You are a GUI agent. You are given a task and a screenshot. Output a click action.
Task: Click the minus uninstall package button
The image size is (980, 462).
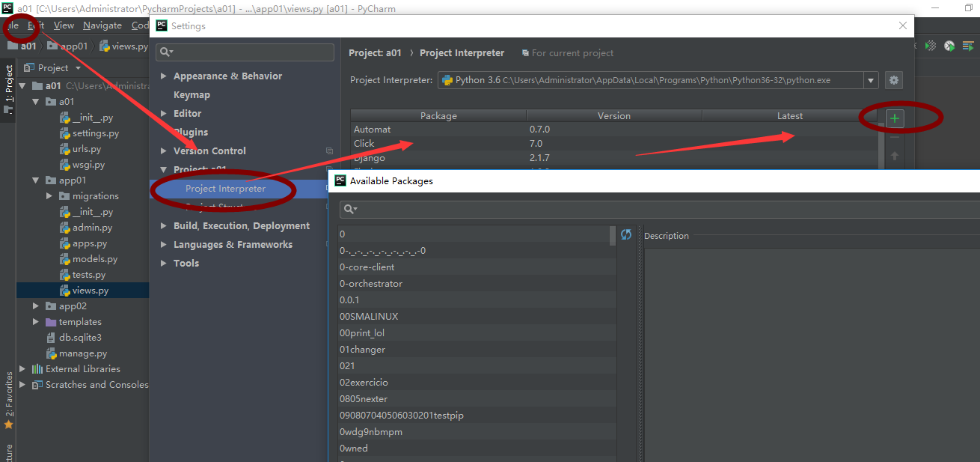pyautogui.click(x=895, y=137)
